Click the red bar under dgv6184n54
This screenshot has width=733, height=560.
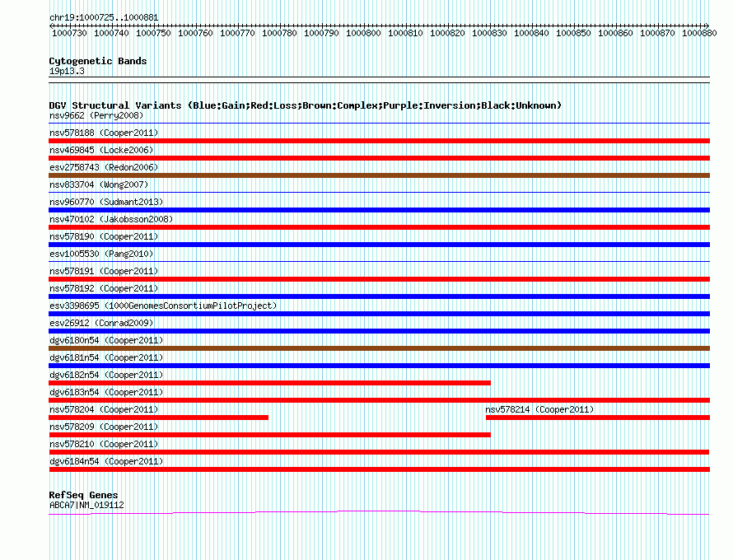pos(379,469)
